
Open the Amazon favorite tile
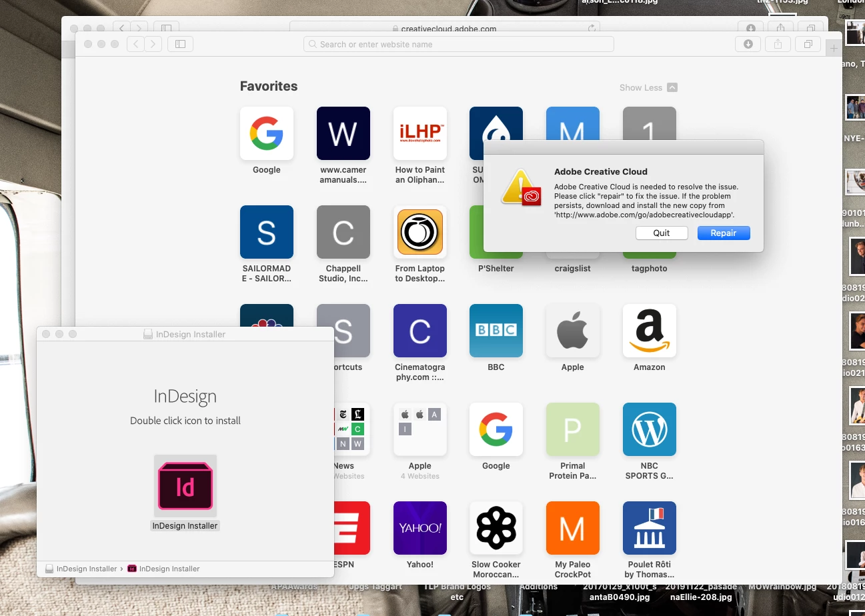coord(650,331)
